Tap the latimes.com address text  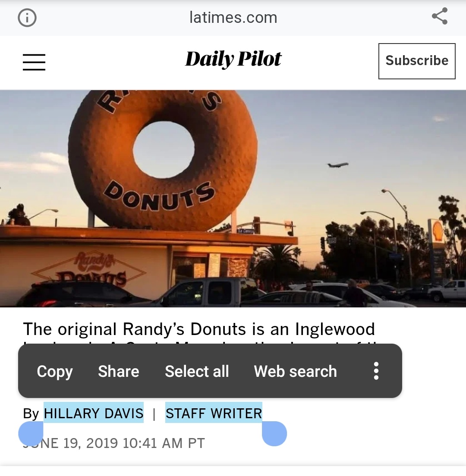233,17
